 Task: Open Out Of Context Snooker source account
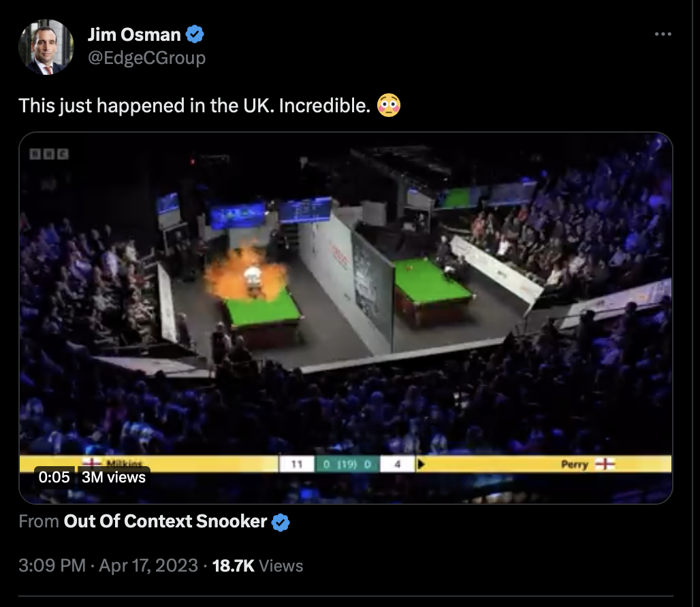pyautogui.click(x=165, y=521)
